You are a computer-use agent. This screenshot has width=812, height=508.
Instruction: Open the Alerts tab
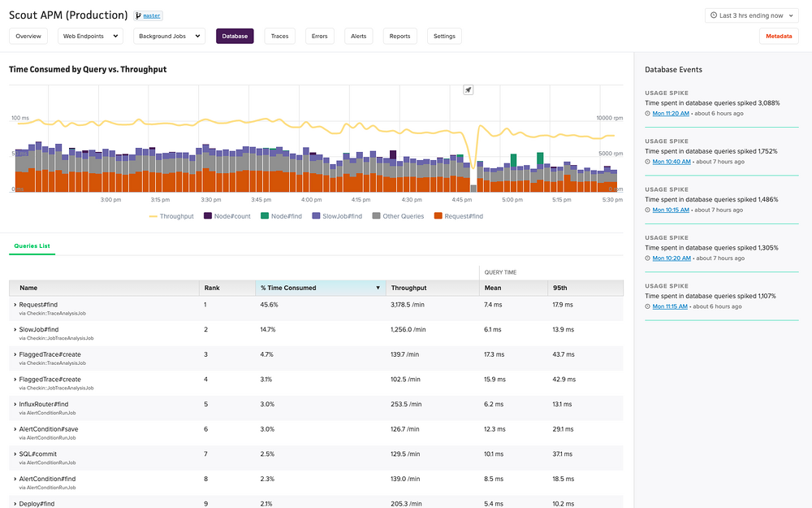point(358,37)
